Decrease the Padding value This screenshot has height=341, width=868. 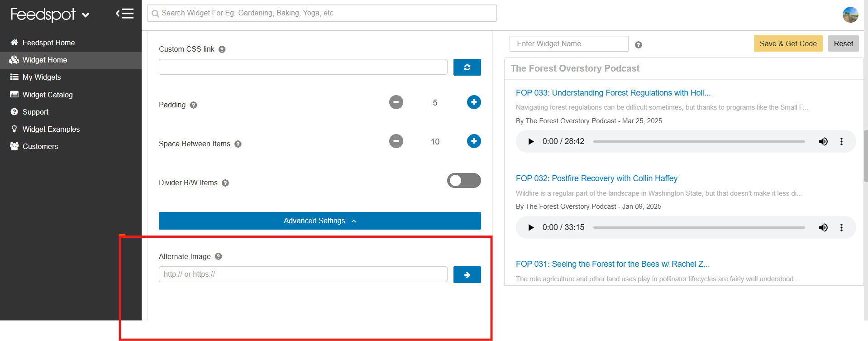(x=396, y=102)
